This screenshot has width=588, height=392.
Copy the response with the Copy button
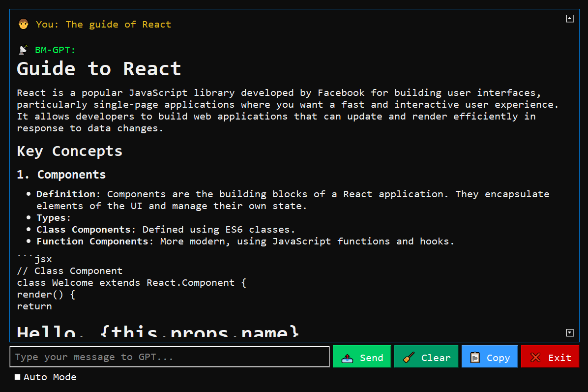click(489, 357)
